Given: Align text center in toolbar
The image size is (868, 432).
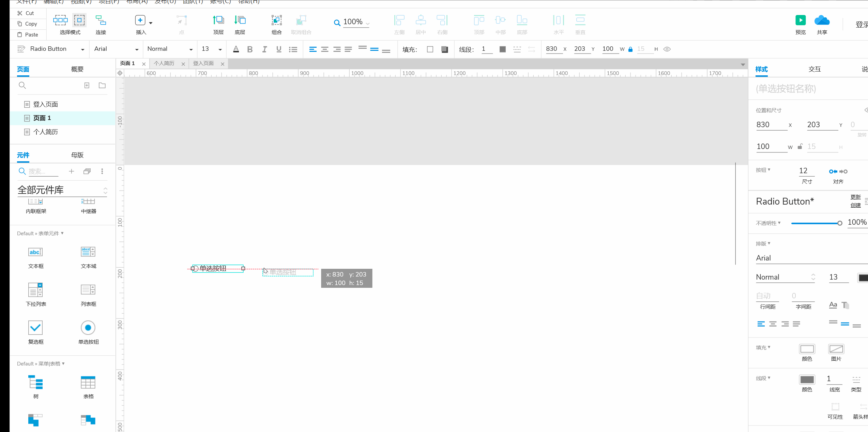Looking at the screenshot, I should click(x=325, y=49).
